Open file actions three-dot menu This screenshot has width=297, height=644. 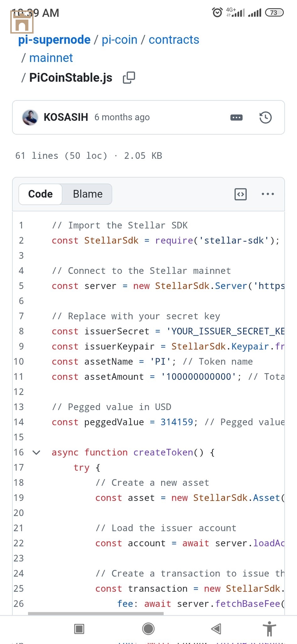[x=268, y=194]
